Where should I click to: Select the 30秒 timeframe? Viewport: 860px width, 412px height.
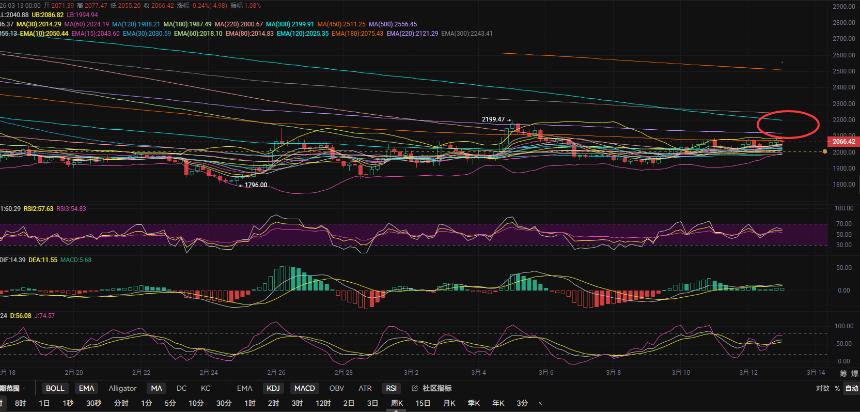click(x=93, y=403)
